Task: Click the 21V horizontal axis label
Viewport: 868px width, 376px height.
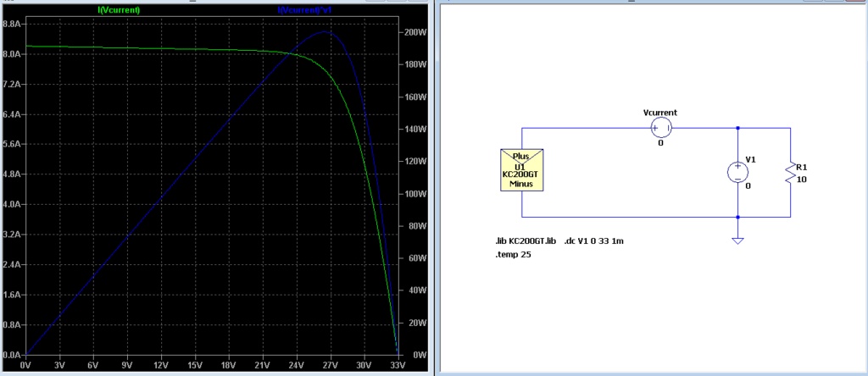Action: coord(263,366)
